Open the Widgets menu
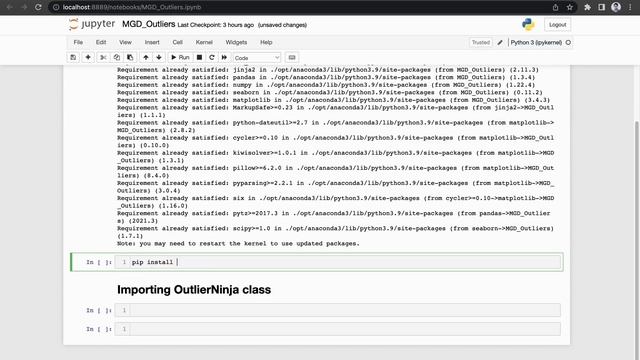 coord(236,42)
